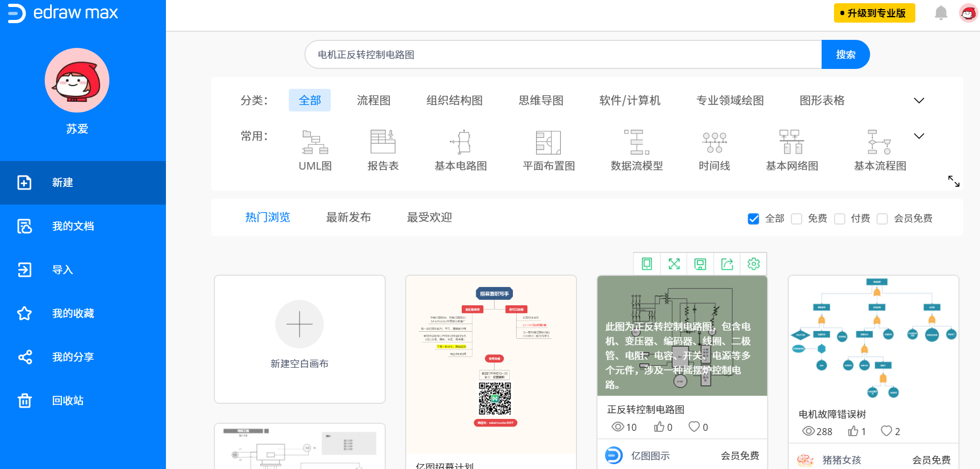Expand the 常用 templates row chevron
The image size is (980, 469).
[919, 136]
